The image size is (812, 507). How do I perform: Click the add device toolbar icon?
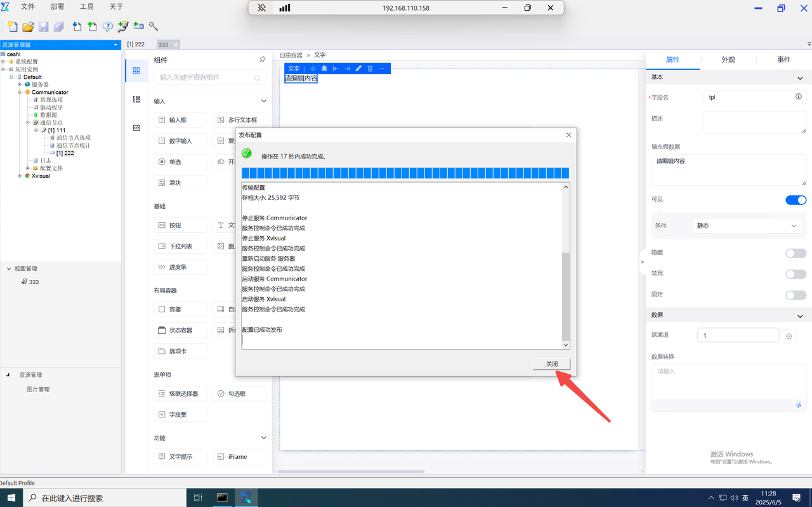click(x=138, y=27)
